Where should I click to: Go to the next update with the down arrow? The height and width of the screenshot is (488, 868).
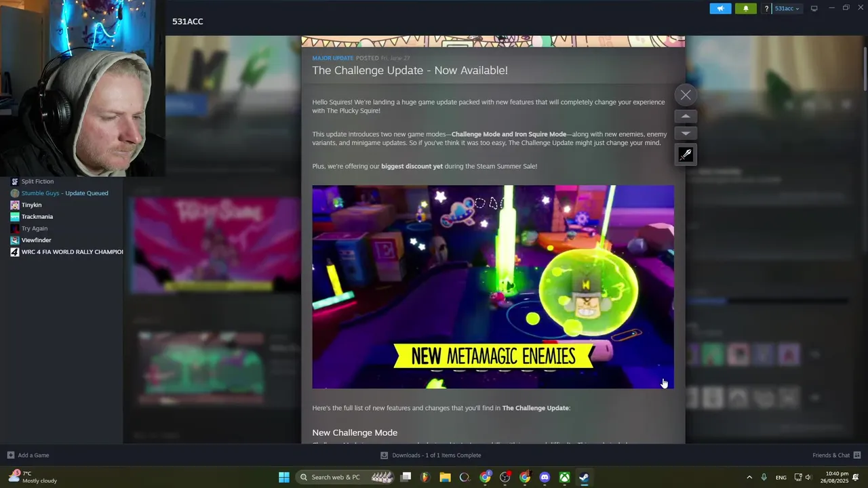click(x=686, y=134)
